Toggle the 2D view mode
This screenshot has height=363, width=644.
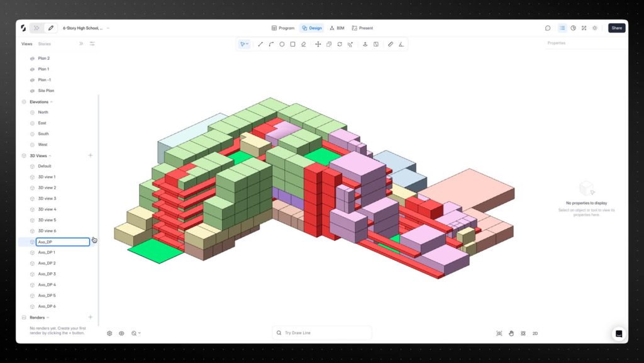tap(535, 333)
